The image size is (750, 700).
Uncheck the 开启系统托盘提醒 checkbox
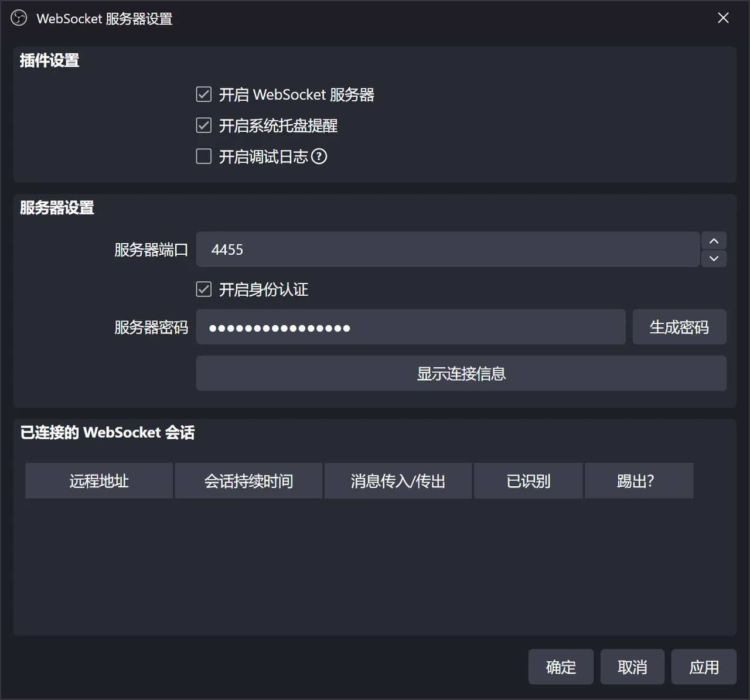pos(203,125)
